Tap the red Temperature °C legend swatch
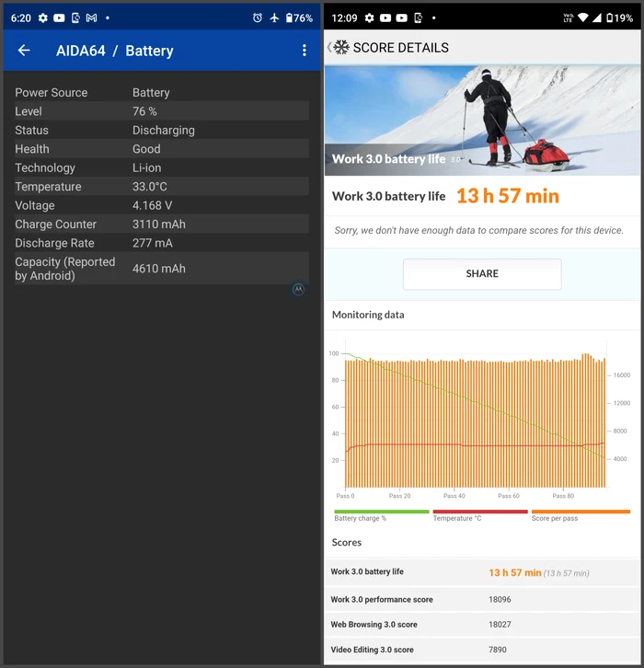Viewport: 644px width, 668px height. coord(480,512)
